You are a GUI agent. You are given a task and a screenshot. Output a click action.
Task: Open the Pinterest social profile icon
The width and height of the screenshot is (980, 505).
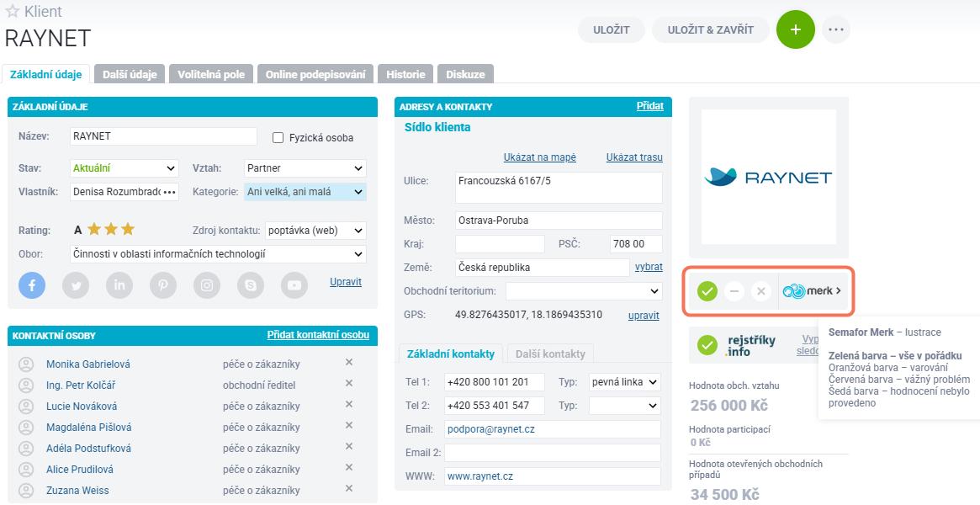click(x=163, y=285)
